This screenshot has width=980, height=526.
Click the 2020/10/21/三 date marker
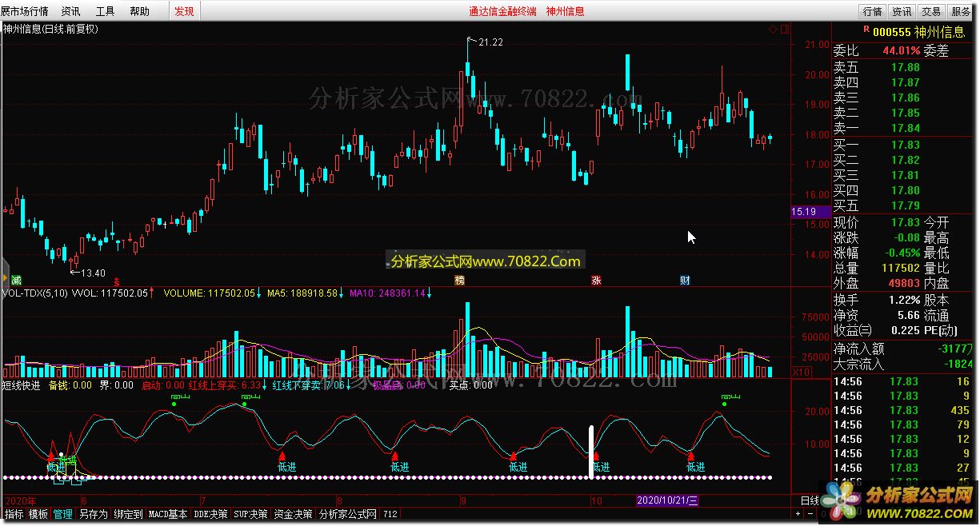pos(667,500)
